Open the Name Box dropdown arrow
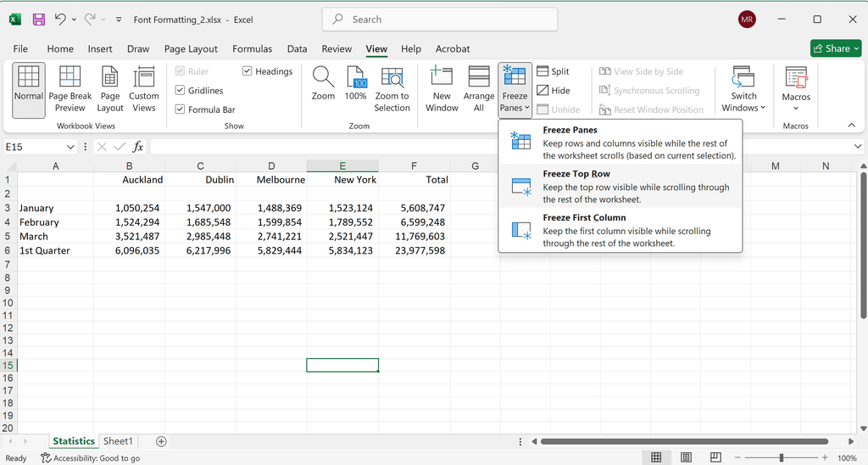This screenshot has height=465, width=868. 70,147
